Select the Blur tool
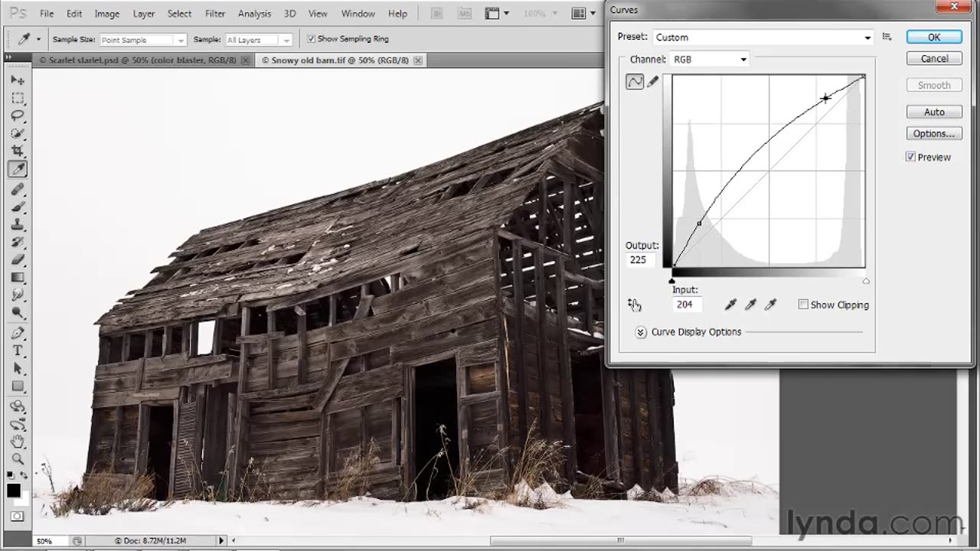This screenshot has height=551, width=980. point(17,295)
